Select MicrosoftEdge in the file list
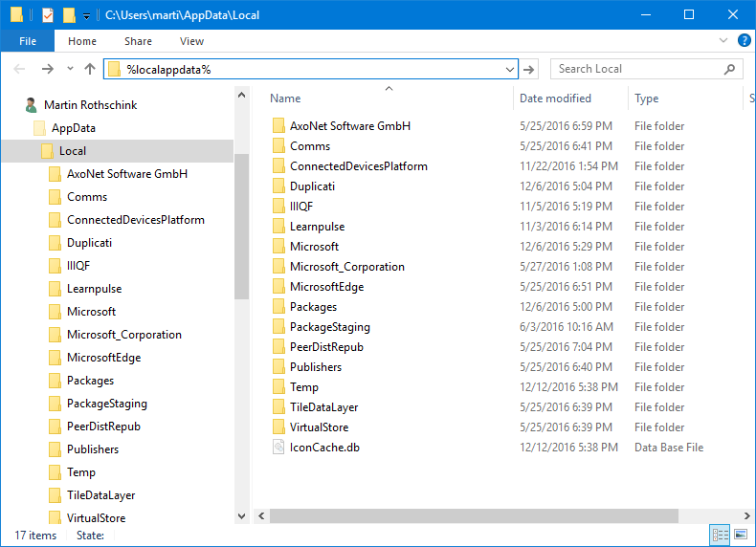The height and width of the screenshot is (547, 756). (x=326, y=287)
